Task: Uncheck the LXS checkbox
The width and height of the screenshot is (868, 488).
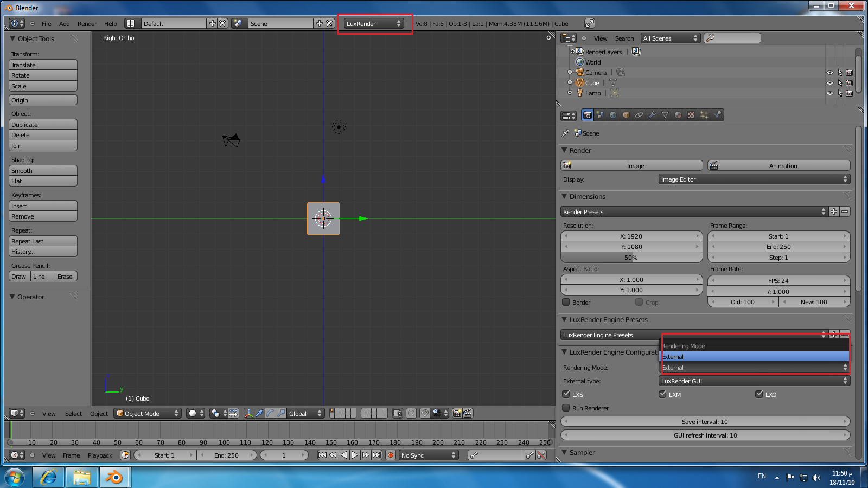Action: click(566, 394)
